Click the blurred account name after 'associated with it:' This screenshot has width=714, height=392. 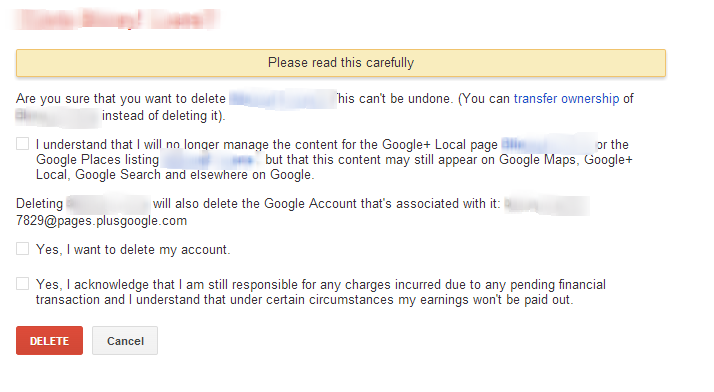pyautogui.click(x=546, y=205)
